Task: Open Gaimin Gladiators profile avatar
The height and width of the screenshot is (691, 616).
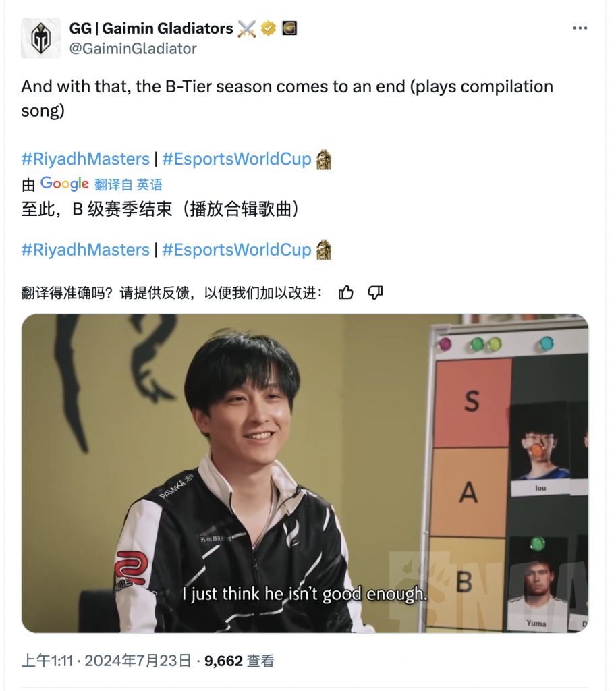Action: [x=41, y=38]
